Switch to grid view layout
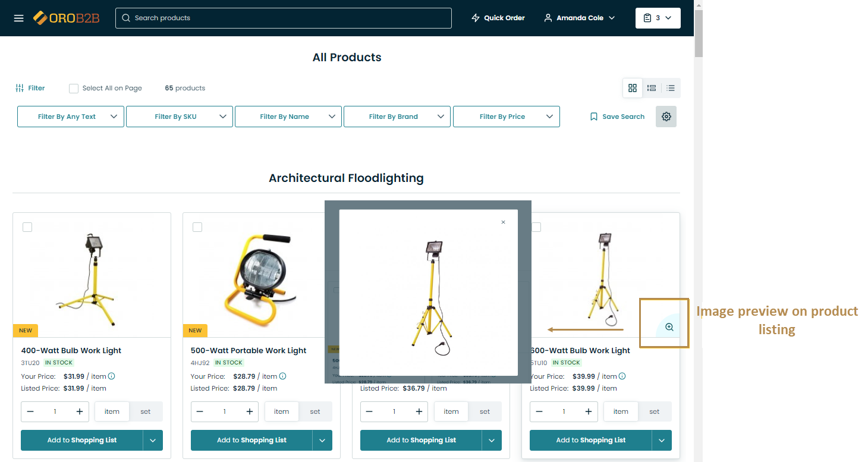 pos(633,88)
